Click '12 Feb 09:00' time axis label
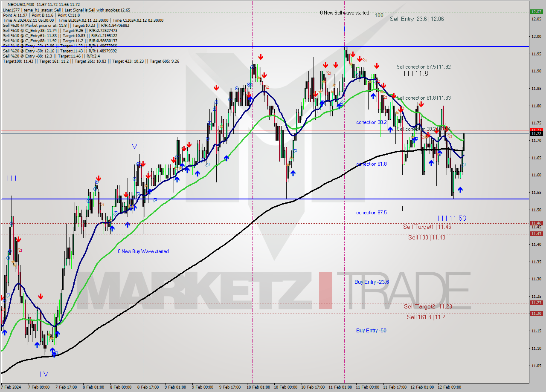 (450, 387)
